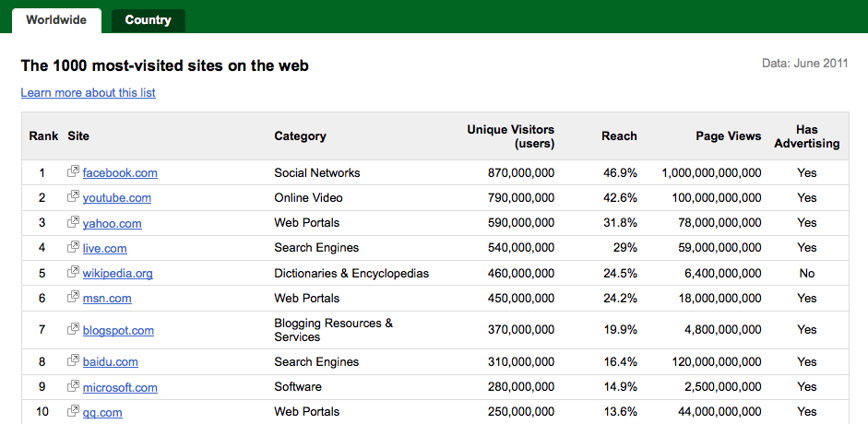Select 460,000,000 unique visitors value
Screen dimensions: 868x424
(x=521, y=274)
